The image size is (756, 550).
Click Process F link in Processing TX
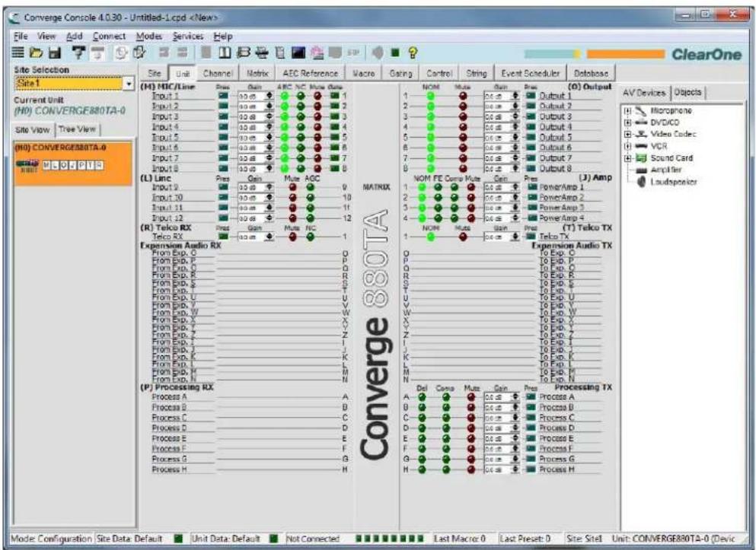(x=556, y=448)
